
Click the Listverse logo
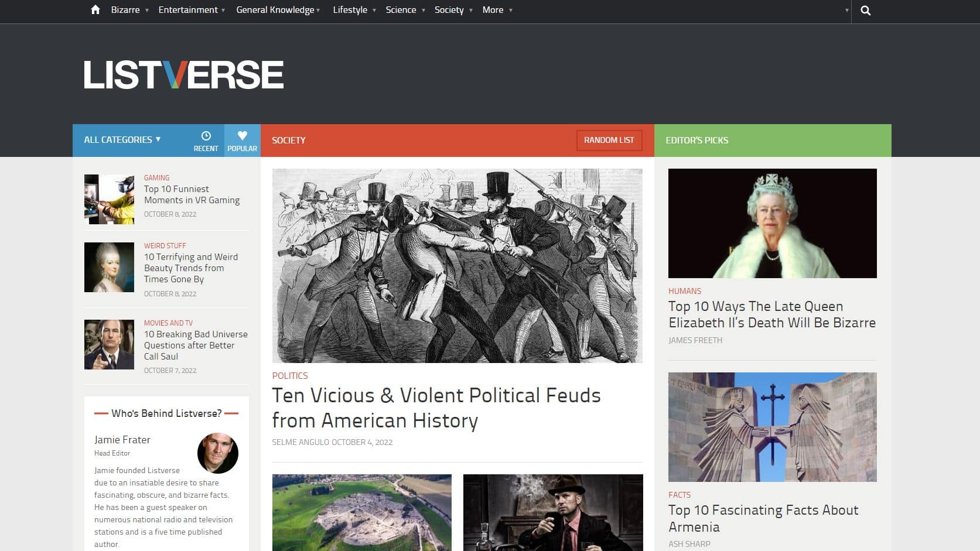pyautogui.click(x=183, y=74)
